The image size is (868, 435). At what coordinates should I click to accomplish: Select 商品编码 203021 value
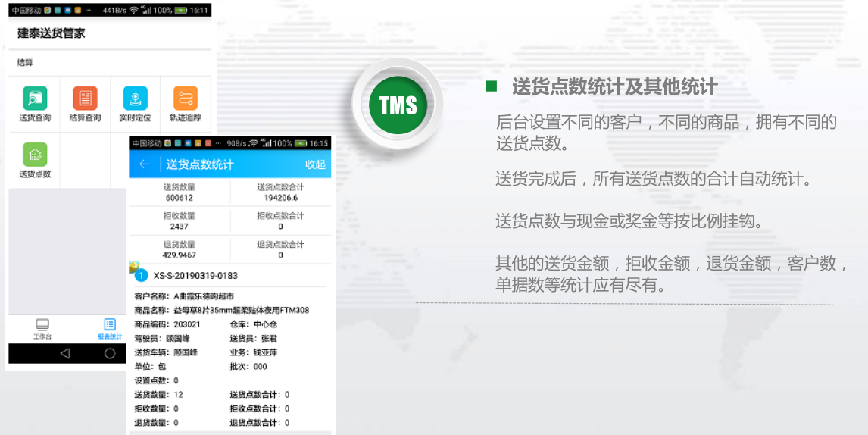tap(186, 324)
